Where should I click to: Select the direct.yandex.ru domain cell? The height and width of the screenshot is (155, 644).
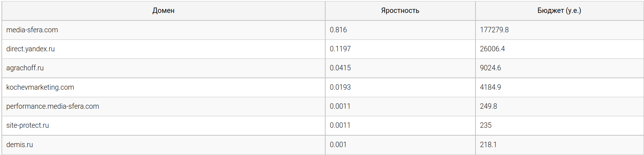point(30,49)
